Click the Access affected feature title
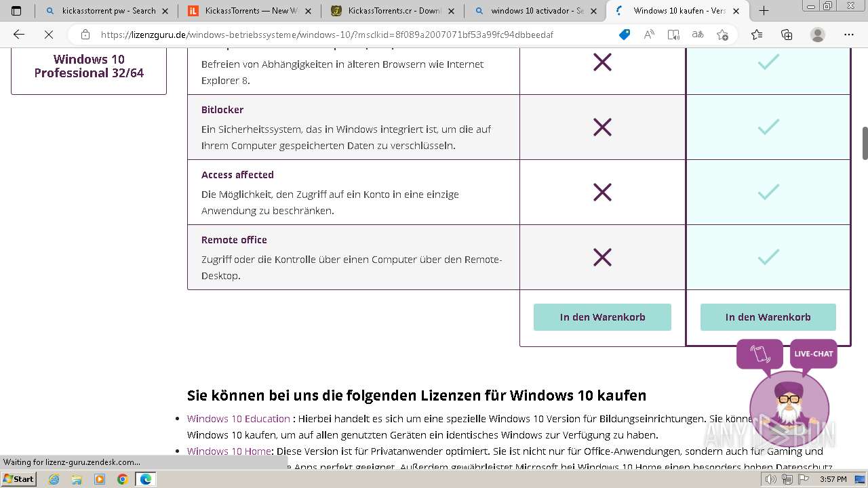 [x=237, y=175]
